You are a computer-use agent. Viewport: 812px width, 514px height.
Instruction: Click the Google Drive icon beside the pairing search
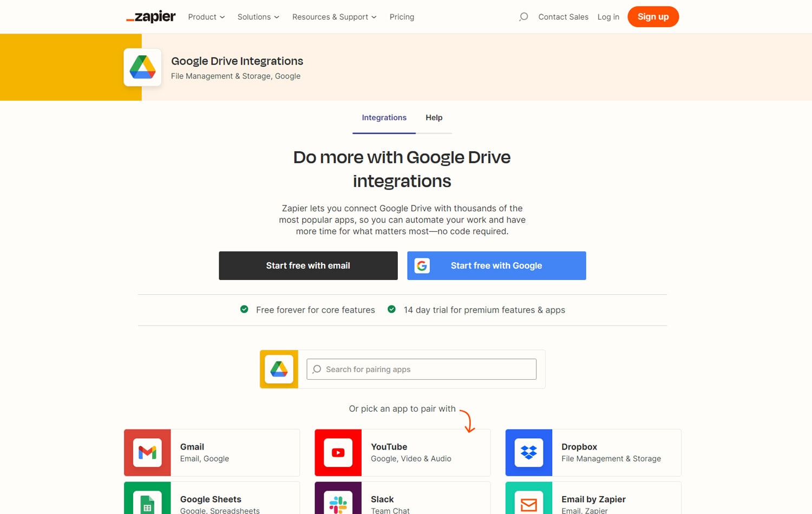(279, 369)
